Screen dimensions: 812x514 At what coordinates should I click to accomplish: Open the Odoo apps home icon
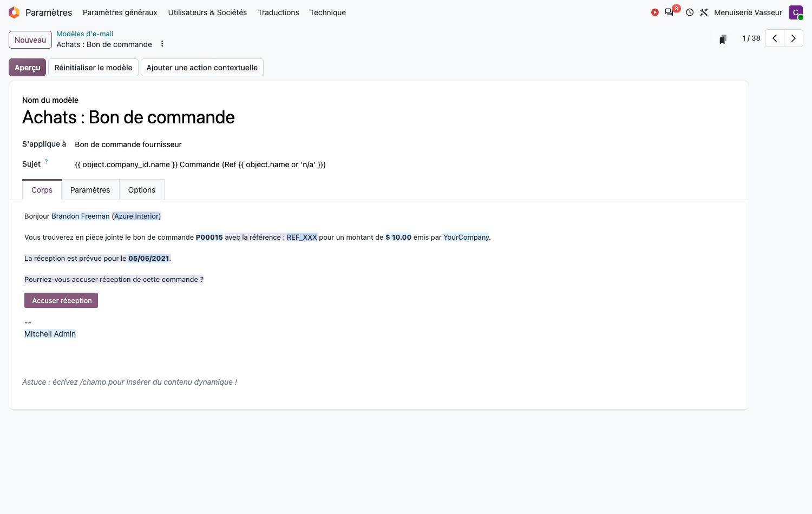coord(14,12)
